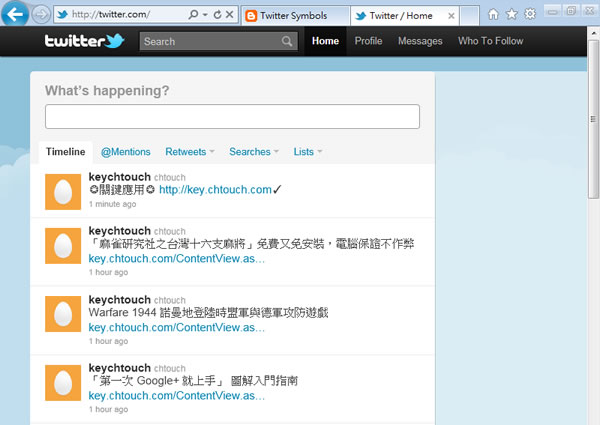Click the refresh icon in address bar
600x425 pixels.
point(217,15)
